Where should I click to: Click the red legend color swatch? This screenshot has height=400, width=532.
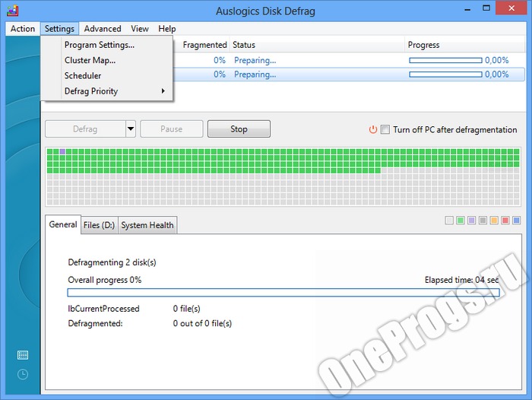[x=505, y=221]
